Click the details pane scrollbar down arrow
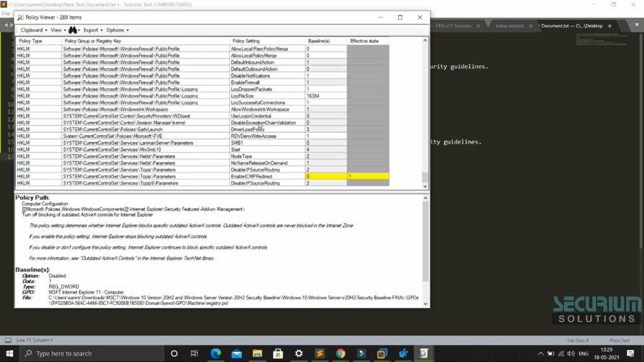This screenshot has height=362, width=644. click(x=426, y=304)
